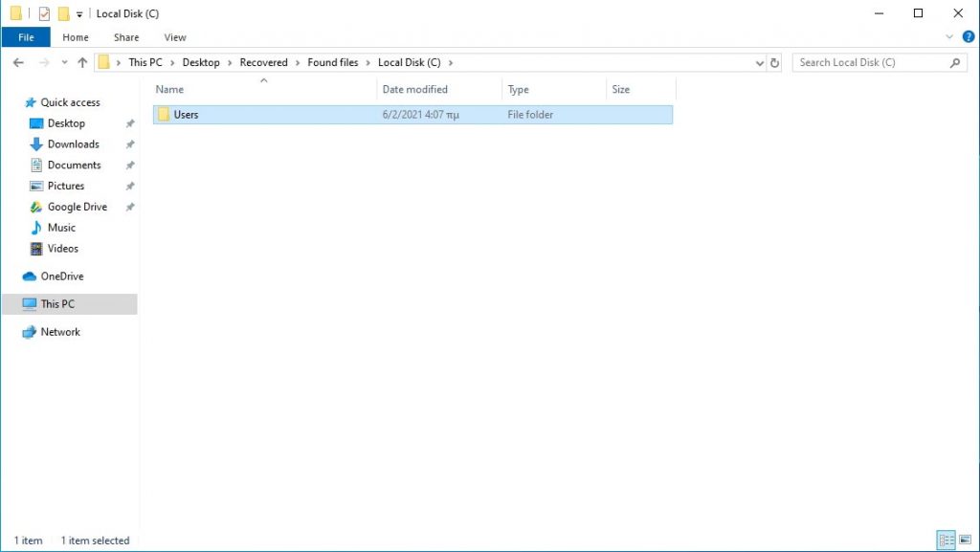Open OneDrive in the navigation pane
This screenshot has height=552, width=980.
pyautogui.click(x=59, y=276)
